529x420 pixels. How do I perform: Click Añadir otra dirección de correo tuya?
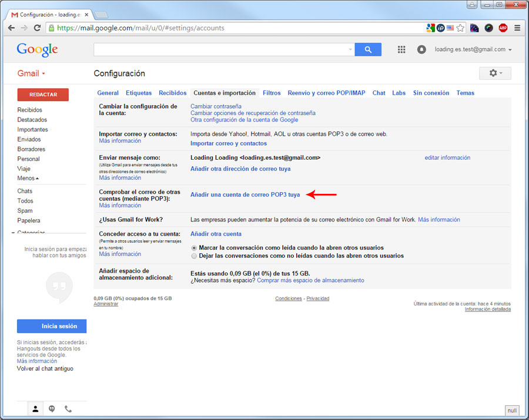pos(240,169)
